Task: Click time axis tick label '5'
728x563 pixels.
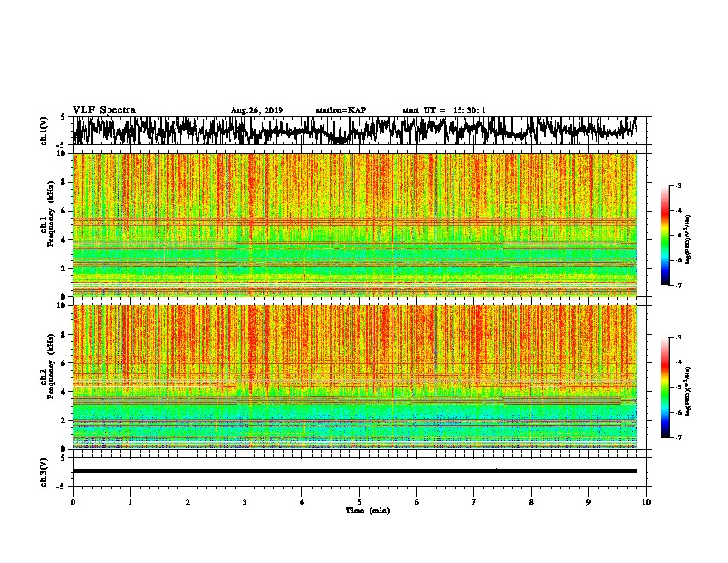Action: 359,502
